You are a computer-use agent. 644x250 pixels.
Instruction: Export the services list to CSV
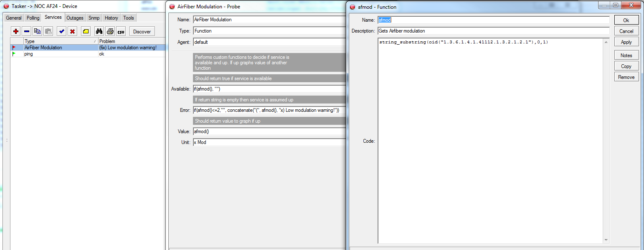[121, 31]
